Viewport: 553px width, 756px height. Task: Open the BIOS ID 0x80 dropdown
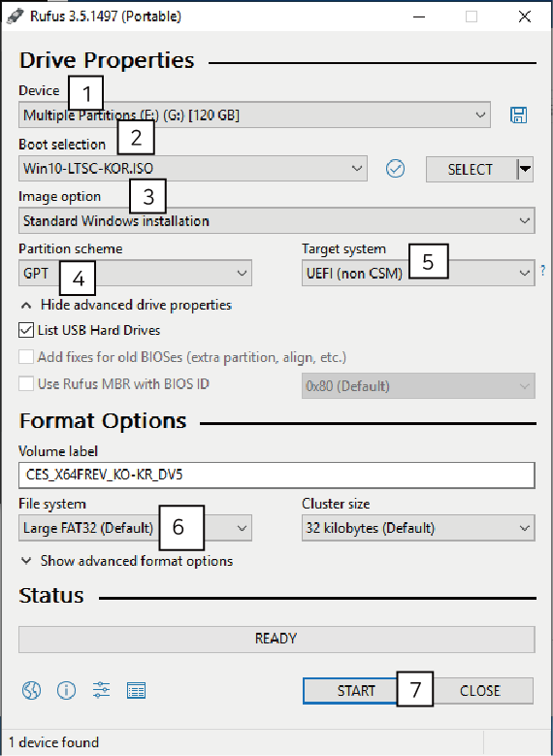418,385
